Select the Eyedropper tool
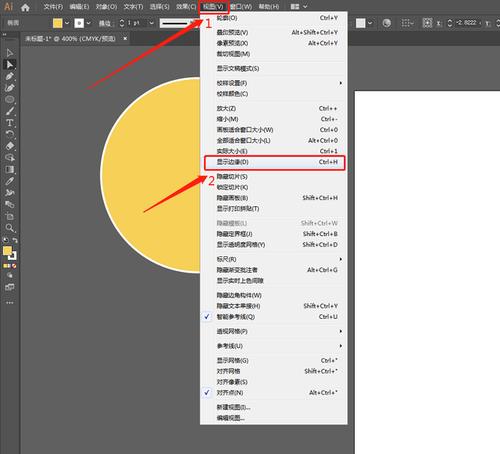The height and width of the screenshot is (454, 500). (x=9, y=181)
